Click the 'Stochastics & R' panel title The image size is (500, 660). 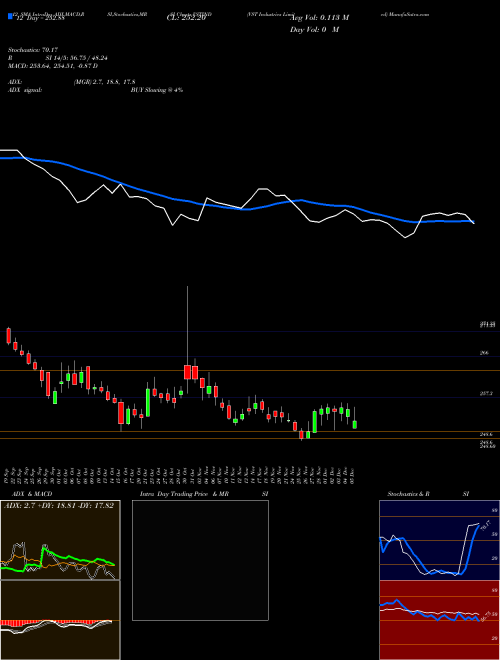[409, 494]
